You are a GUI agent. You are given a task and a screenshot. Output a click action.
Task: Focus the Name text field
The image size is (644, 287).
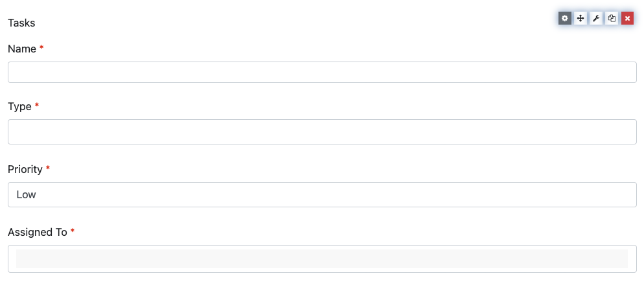(x=322, y=73)
